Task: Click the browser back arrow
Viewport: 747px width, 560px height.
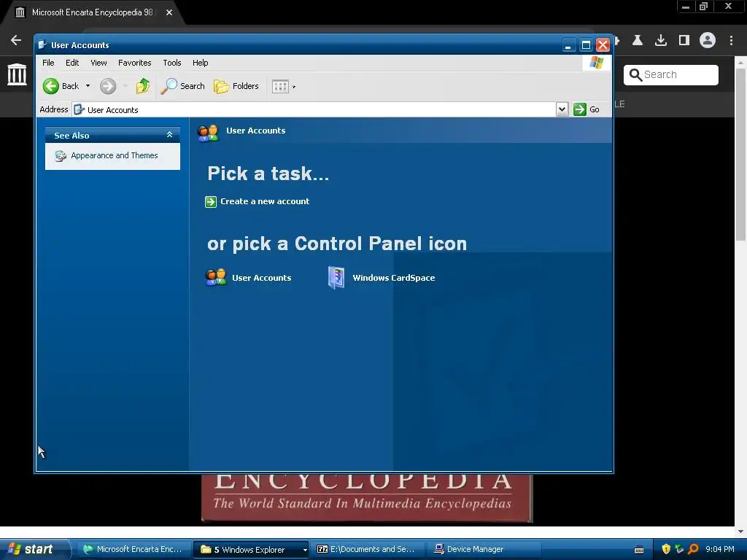Action: (x=16, y=41)
